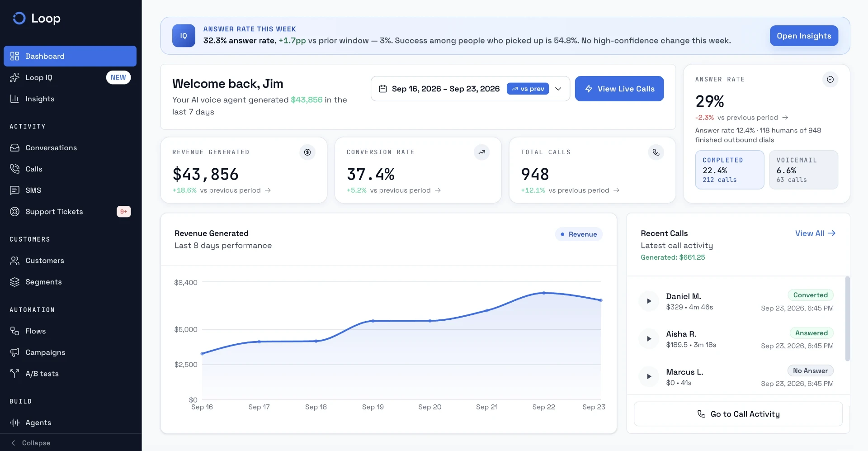Screen dimensions: 868x451
Task: Toggle the vs prev comparison chip
Action: [528, 89]
